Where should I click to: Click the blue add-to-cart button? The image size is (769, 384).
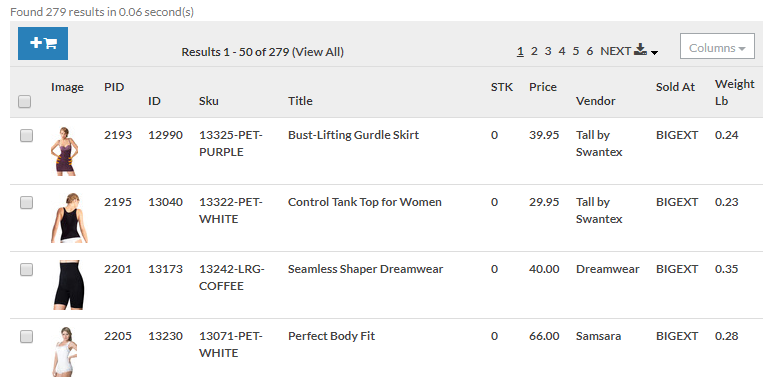click(43, 44)
